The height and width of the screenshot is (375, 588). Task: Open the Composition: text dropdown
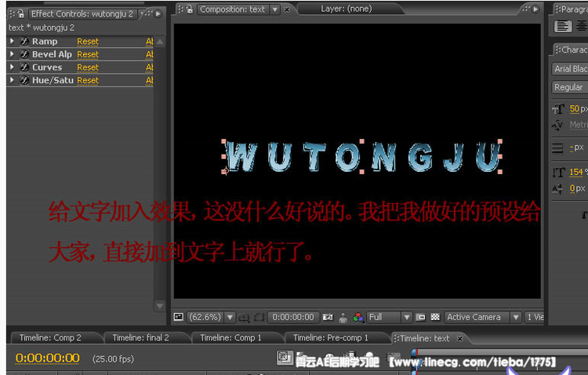click(x=275, y=9)
